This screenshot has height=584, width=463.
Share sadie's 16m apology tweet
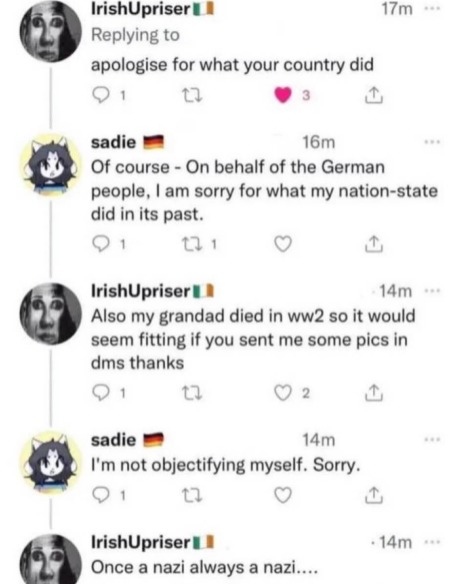tap(374, 244)
